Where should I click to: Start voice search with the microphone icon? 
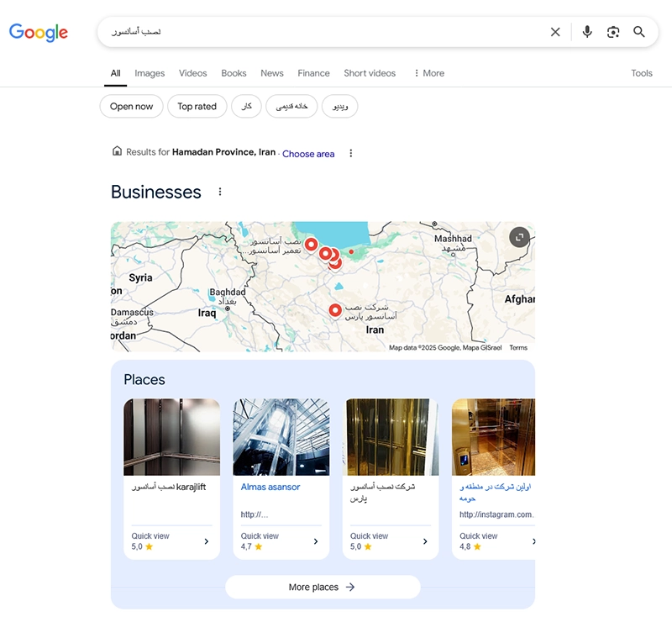(x=587, y=32)
